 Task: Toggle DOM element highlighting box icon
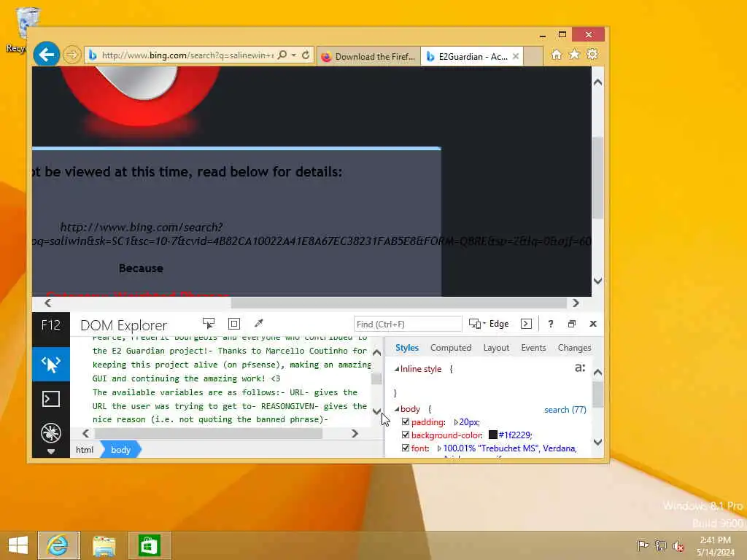pyautogui.click(x=234, y=324)
